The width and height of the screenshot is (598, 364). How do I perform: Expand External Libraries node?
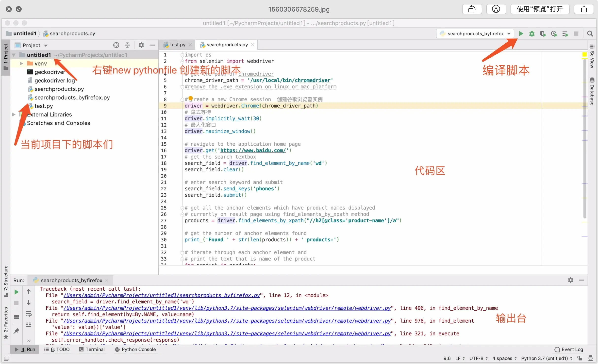point(14,115)
